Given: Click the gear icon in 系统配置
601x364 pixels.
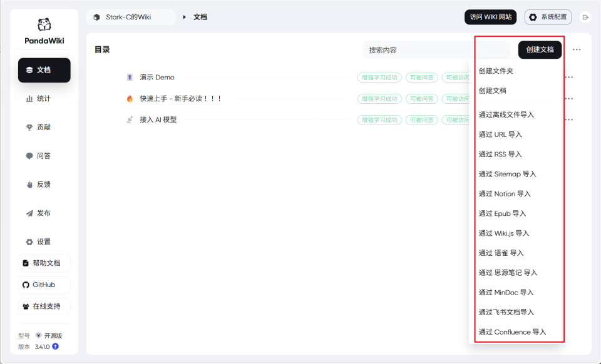Looking at the screenshot, I should click(x=533, y=18).
